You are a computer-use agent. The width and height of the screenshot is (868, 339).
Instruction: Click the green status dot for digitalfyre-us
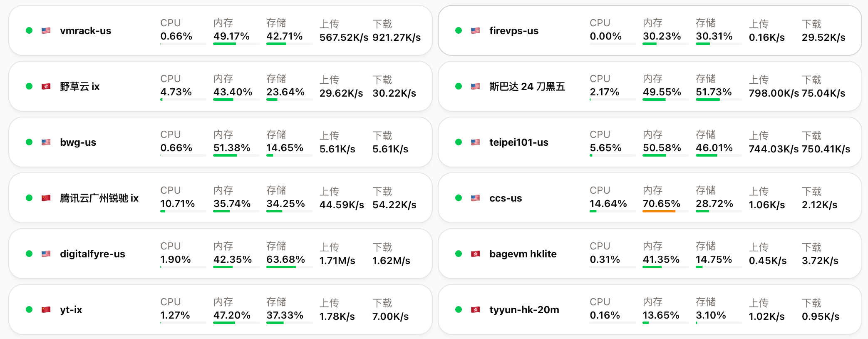point(29,254)
